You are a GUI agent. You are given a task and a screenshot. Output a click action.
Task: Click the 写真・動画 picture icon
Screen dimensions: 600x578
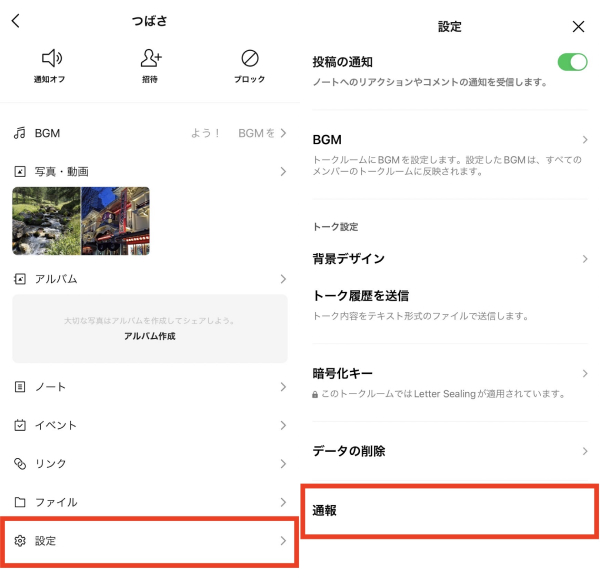(20, 171)
